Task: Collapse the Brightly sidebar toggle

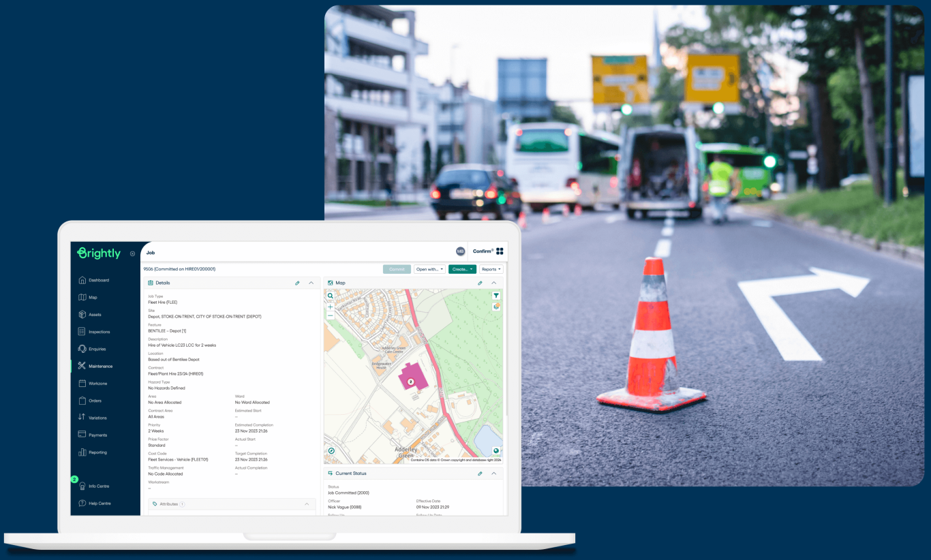Action: (x=132, y=253)
